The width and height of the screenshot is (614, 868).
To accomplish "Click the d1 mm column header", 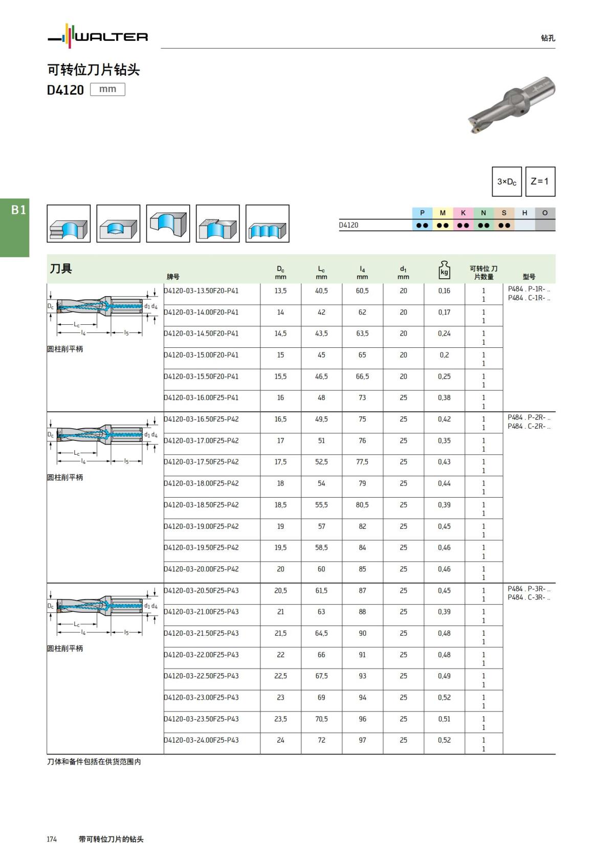I will pos(403,273).
